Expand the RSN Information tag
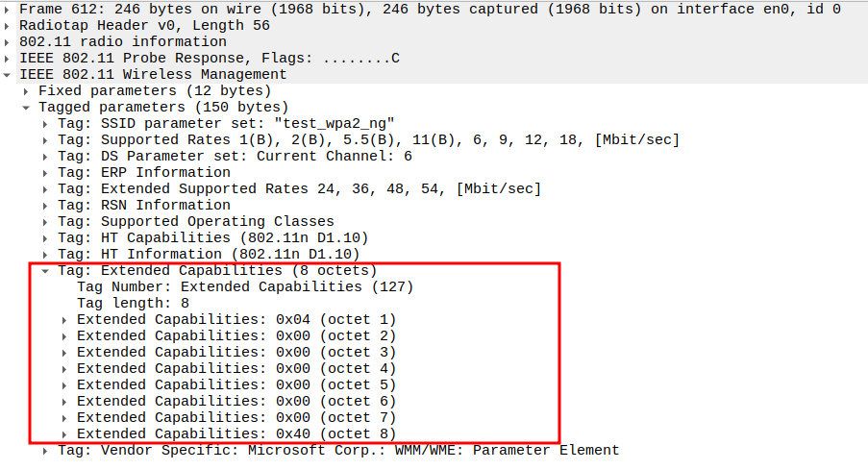868x470 pixels. tap(46, 206)
